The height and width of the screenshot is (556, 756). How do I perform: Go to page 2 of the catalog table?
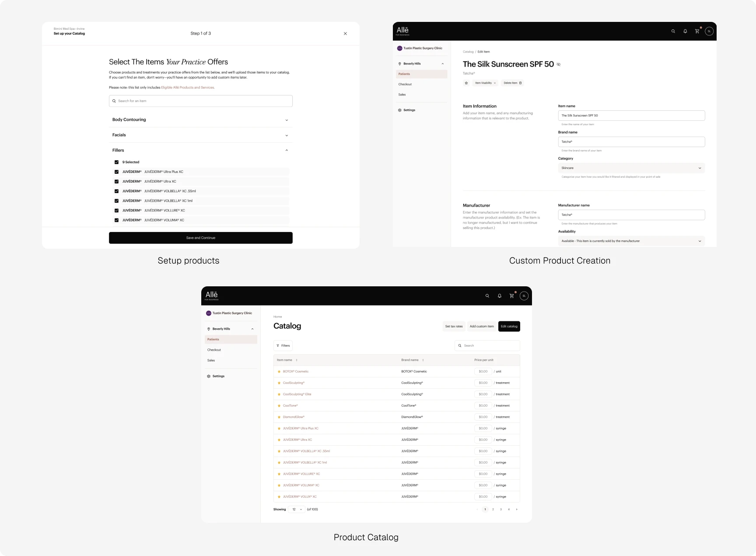(x=493, y=510)
